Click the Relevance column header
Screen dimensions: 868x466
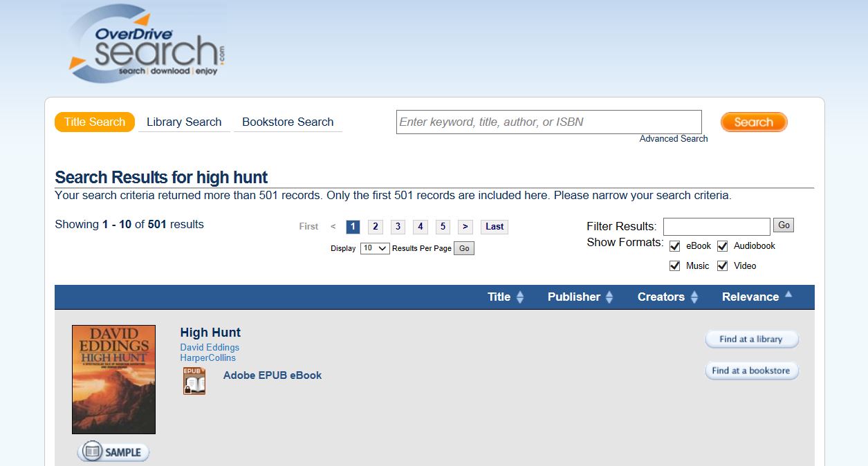click(x=750, y=297)
